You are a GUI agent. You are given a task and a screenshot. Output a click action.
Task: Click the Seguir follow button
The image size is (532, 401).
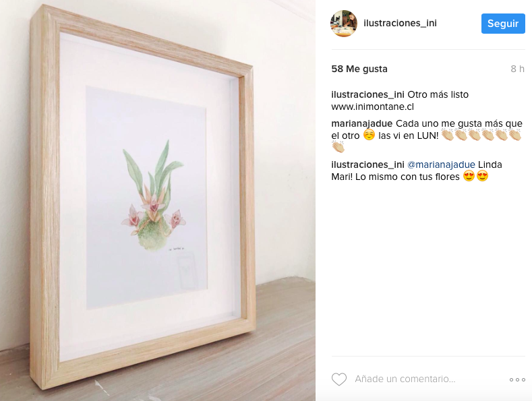click(503, 24)
